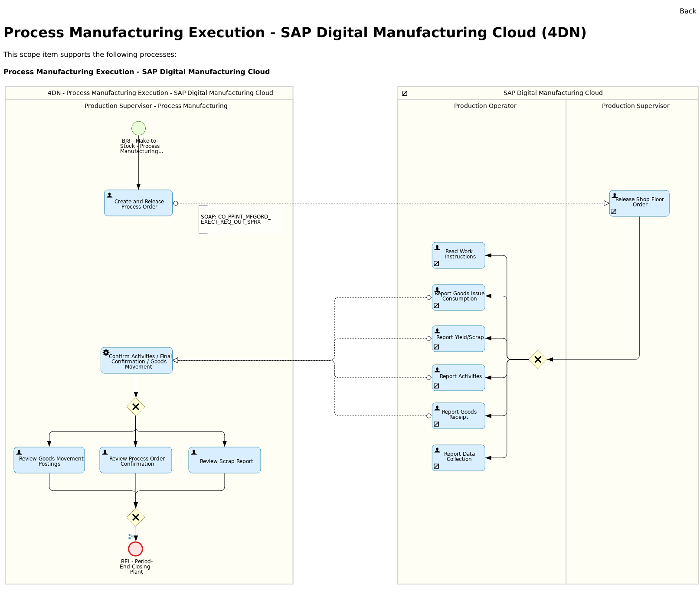Viewport: 700px width, 591px height.
Task: Click the green start event BJ8 Make-to-Stock
Action: tap(138, 128)
